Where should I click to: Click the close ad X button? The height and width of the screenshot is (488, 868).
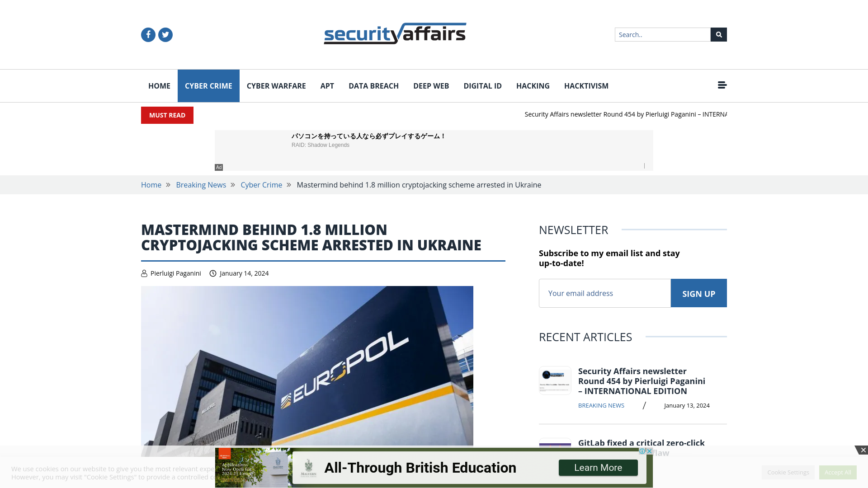coord(863,450)
